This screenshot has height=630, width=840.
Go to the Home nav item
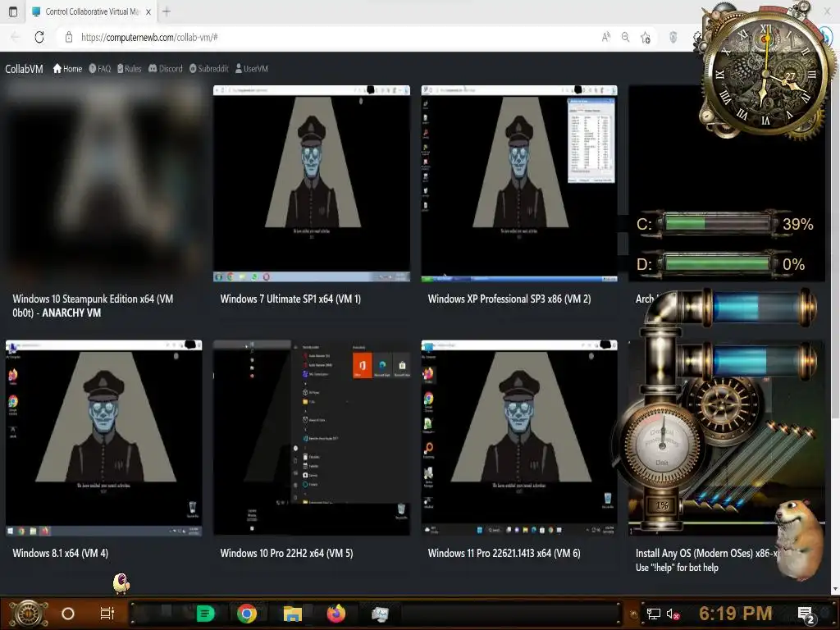[67, 69]
